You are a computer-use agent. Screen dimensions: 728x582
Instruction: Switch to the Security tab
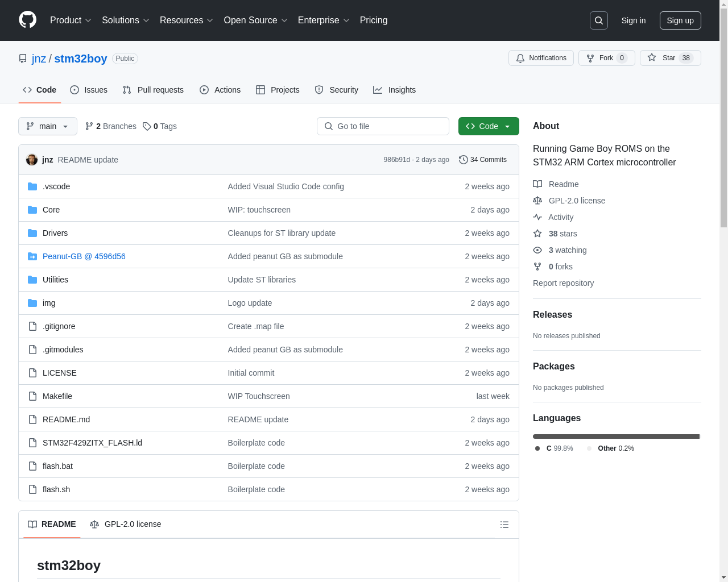click(337, 90)
